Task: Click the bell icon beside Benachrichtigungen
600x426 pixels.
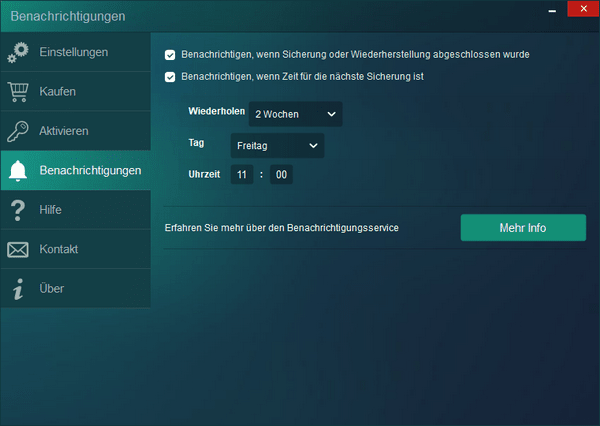Action: click(18, 171)
